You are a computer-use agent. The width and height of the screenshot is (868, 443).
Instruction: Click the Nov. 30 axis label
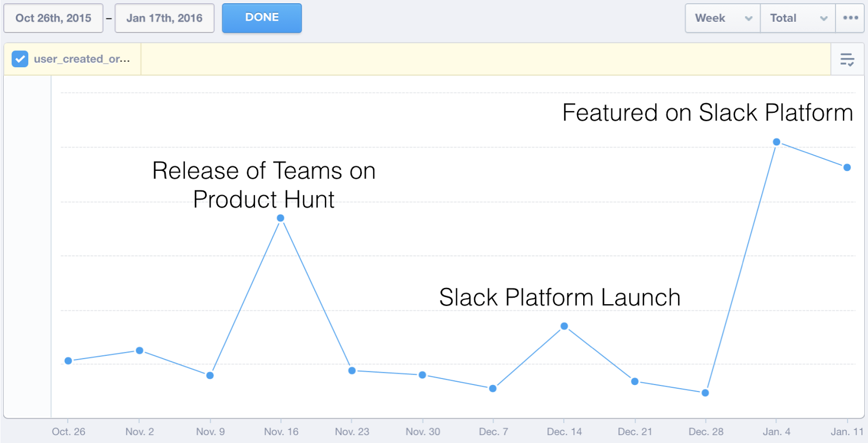(x=423, y=432)
